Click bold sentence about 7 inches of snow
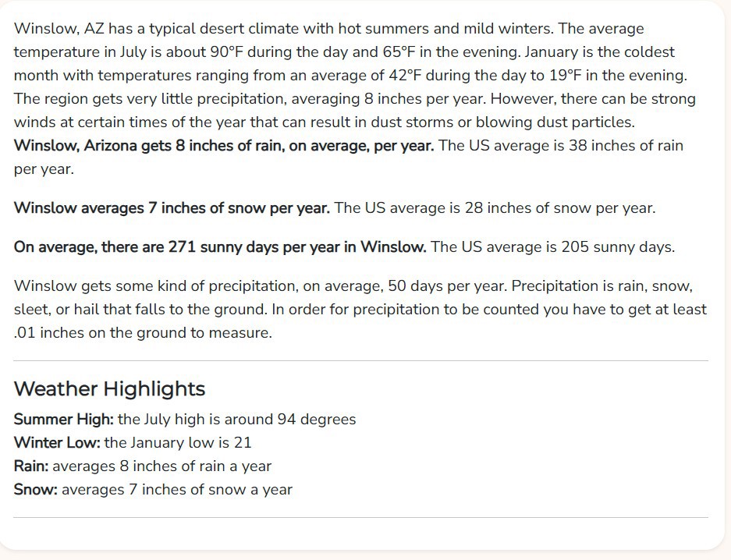This screenshot has width=731, height=560. [x=172, y=207]
